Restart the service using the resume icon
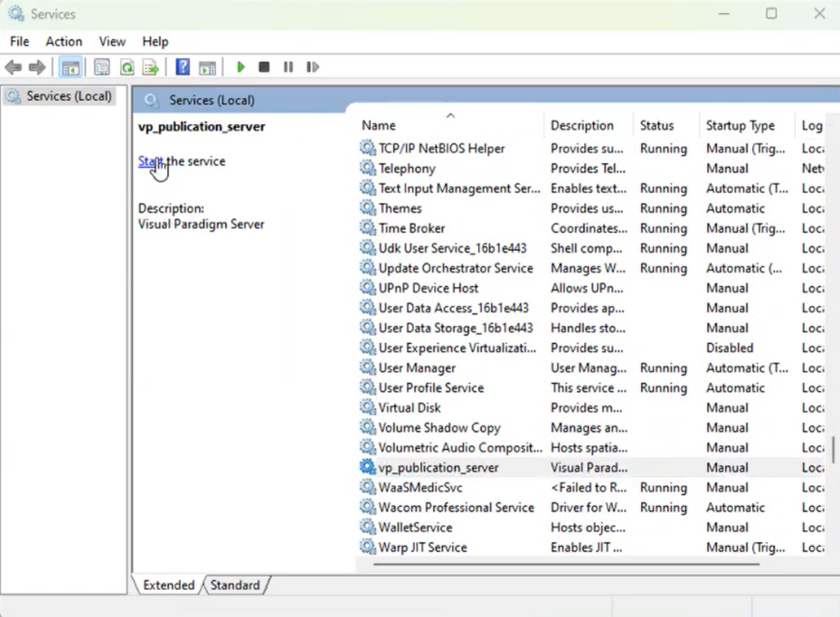This screenshot has height=617, width=840. (x=312, y=67)
